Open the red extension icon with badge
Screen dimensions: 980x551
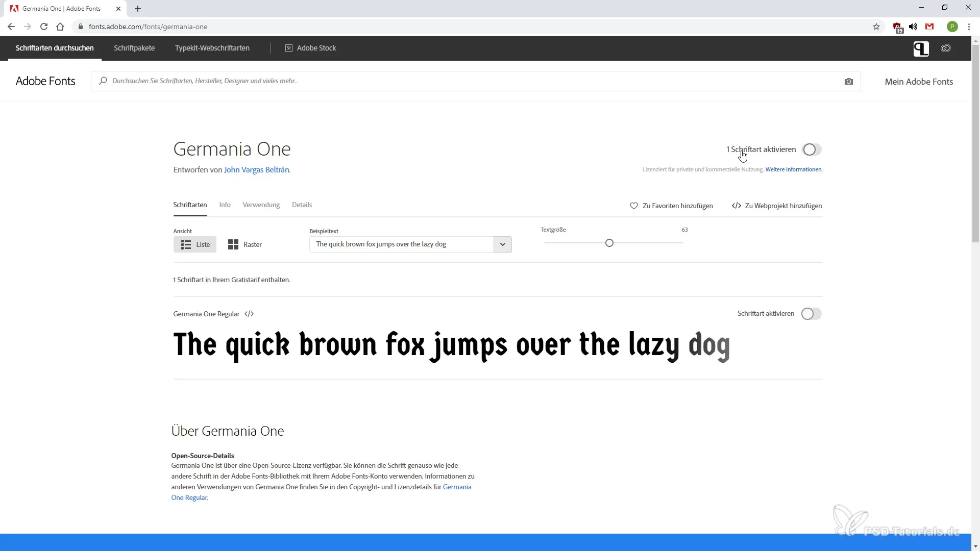pos(897,27)
